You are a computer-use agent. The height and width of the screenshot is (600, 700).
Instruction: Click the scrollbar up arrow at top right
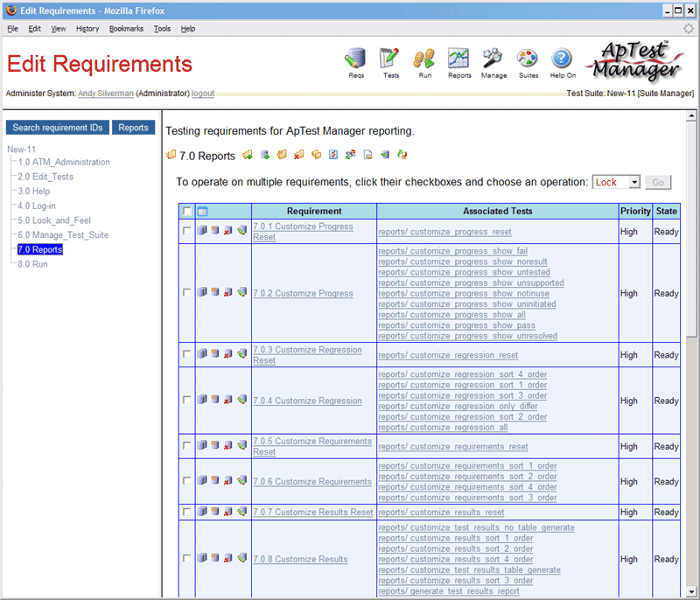[x=691, y=116]
